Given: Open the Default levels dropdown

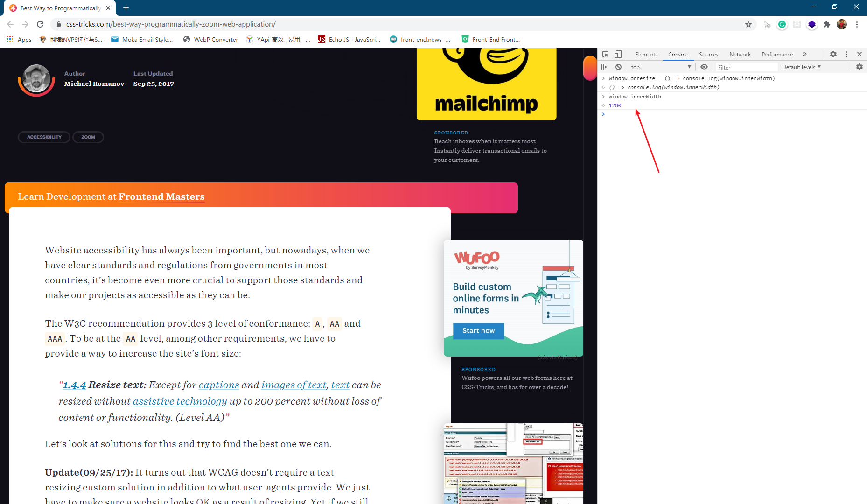Looking at the screenshot, I should [x=801, y=67].
